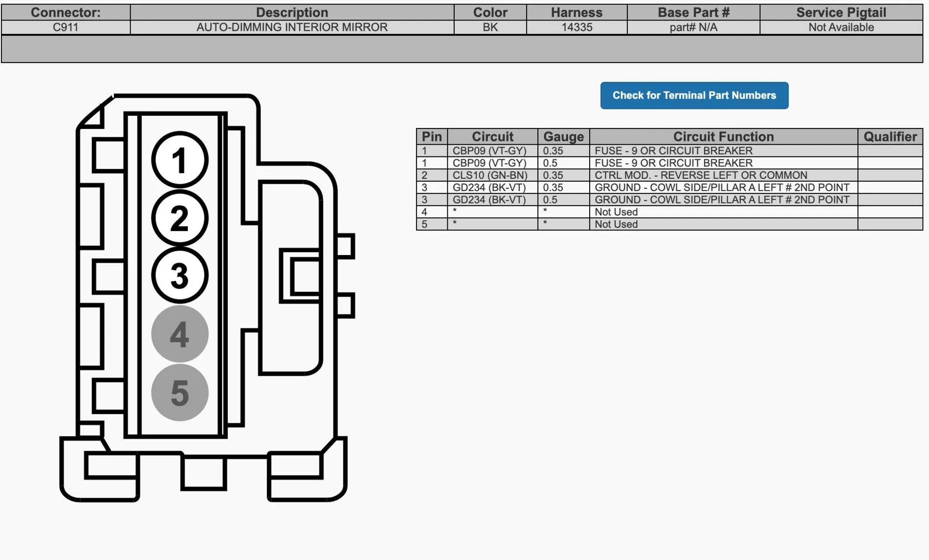Click color value BK cell

point(490,27)
